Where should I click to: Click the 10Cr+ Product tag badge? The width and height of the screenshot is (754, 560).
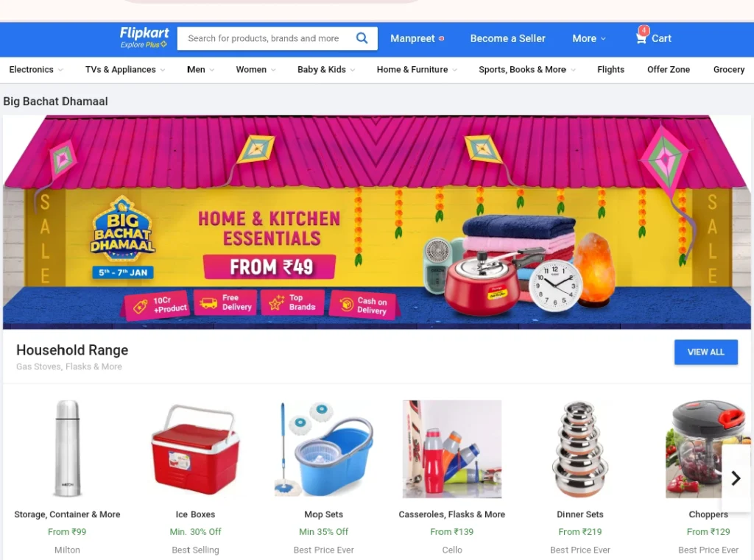(156, 305)
